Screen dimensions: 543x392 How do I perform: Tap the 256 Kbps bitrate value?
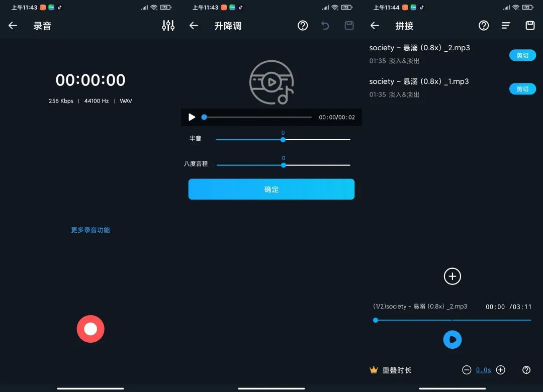click(x=61, y=101)
